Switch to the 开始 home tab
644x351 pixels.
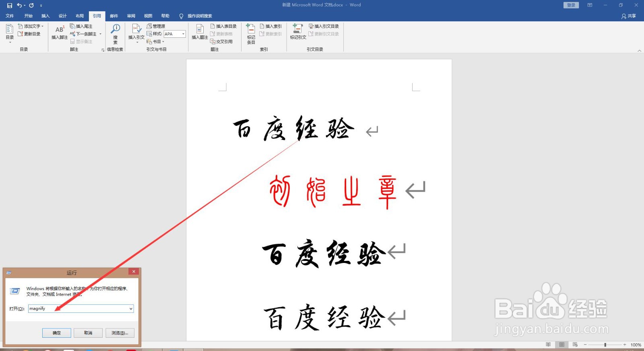[x=28, y=16]
